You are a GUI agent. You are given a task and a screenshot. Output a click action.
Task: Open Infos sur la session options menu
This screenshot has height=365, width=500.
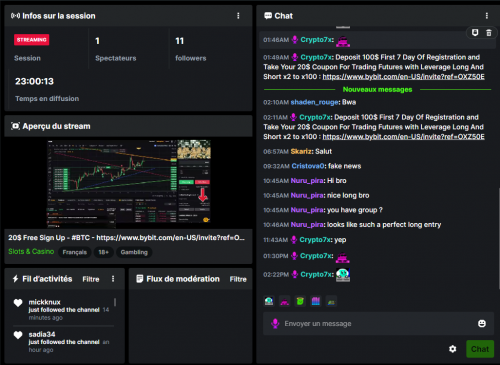(238, 16)
